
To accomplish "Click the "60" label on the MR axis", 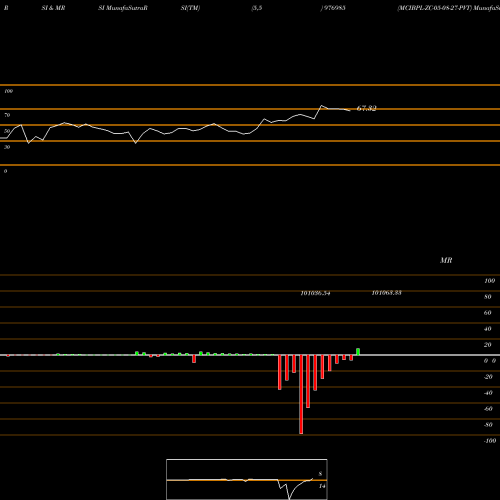I will pyautogui.click(x=488, y=313).
